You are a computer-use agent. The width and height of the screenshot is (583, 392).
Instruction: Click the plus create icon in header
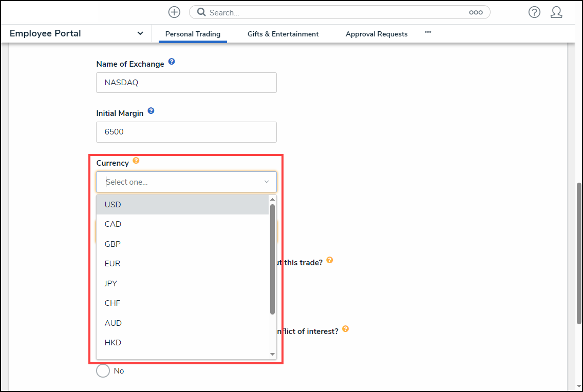pyautogui.click(x=174, y=12)
